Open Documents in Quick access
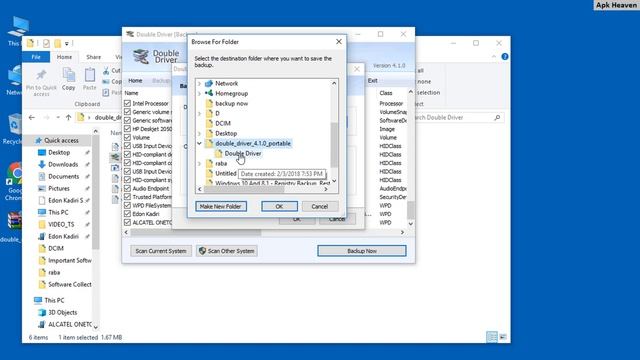The image size is (640, 360). point(63,176)
